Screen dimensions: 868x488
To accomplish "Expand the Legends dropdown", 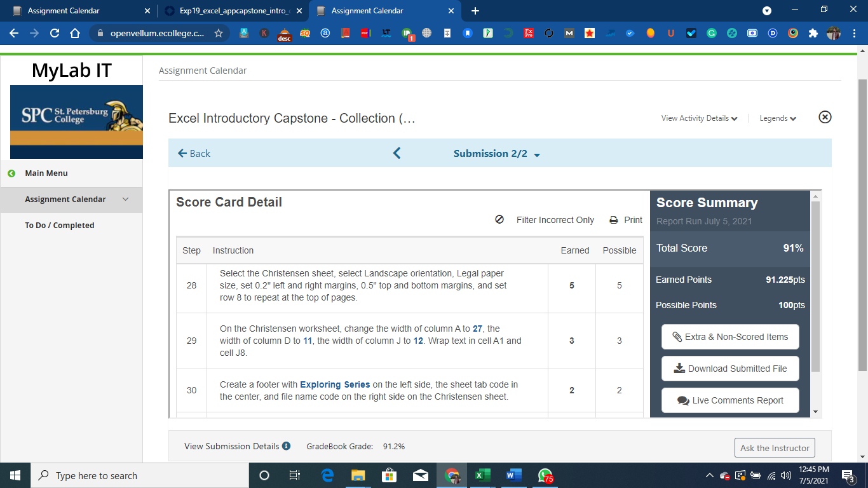I will pyautogui.click(x=778, y=118).
